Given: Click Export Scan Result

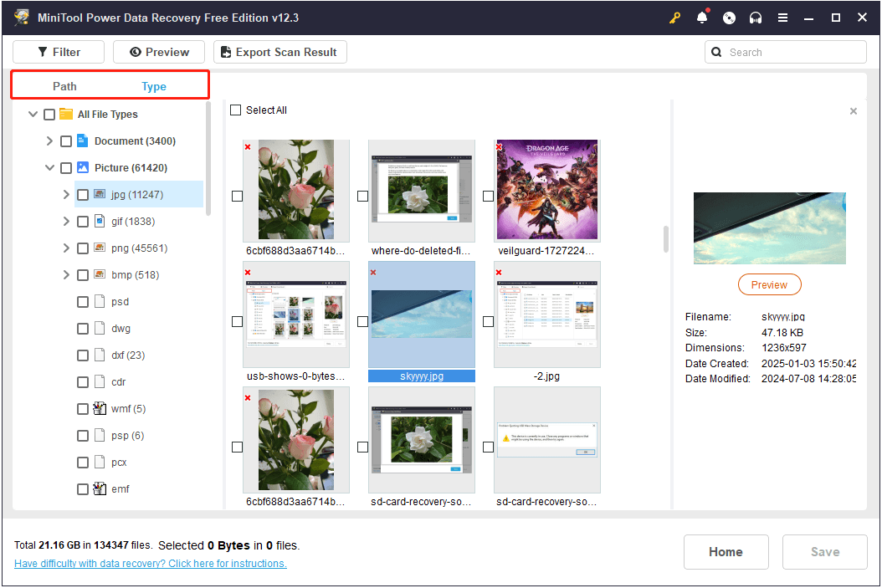Looking at the screenshot, I should [x=280, y=53].
